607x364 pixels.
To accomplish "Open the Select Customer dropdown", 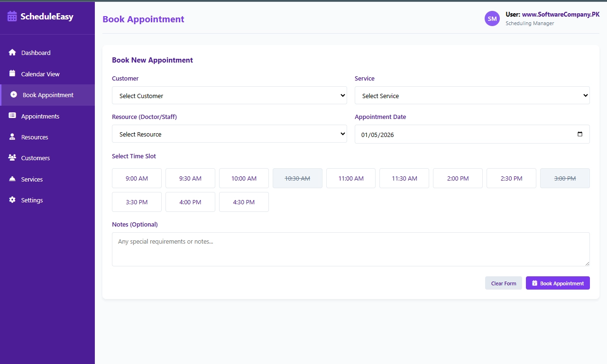I will 230,95.
